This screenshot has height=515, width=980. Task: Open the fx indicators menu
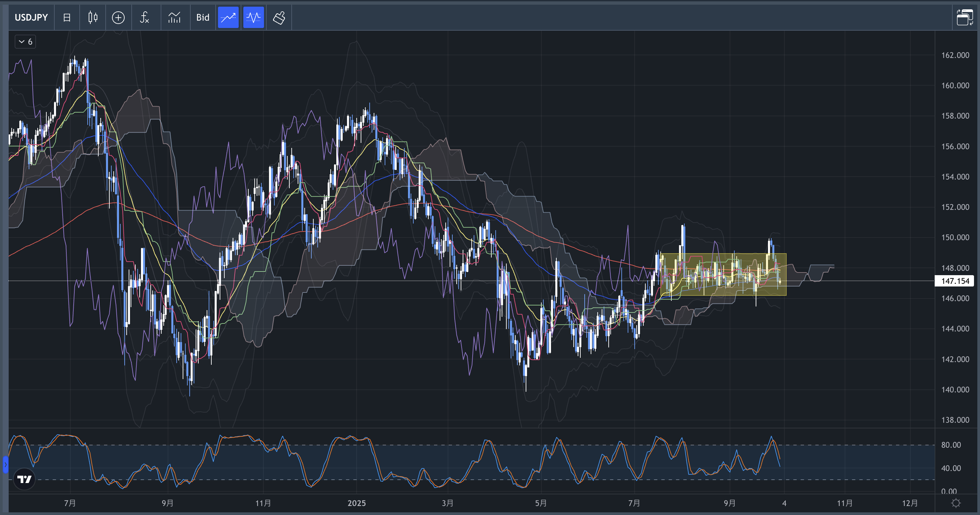pos(145,17)
